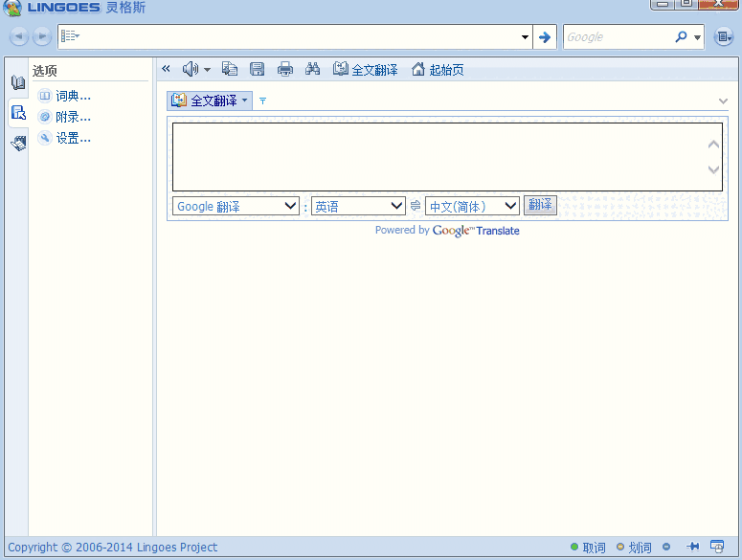Expand the source language dropdown 英语
The height and width of the screenshot is (560, 742).
(x=360, y=206)
